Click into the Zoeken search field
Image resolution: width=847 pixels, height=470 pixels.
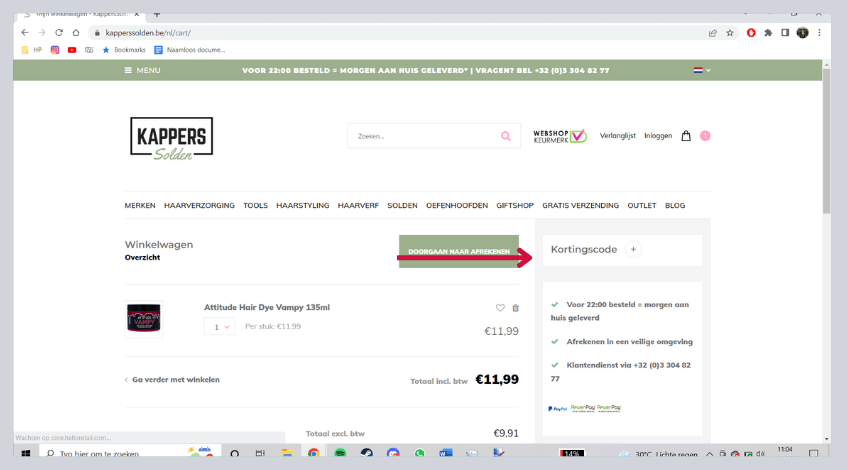[420, 136]
